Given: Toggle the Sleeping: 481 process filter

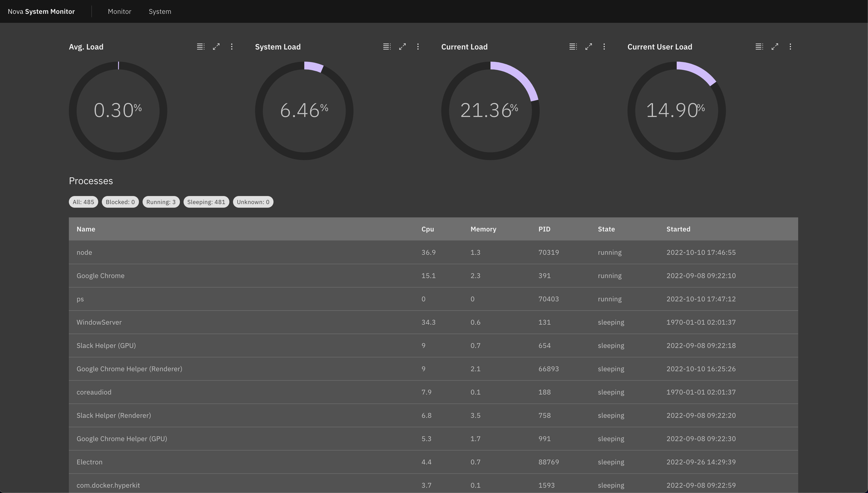Looking at the screenshot, I should [x=206, y=202].
